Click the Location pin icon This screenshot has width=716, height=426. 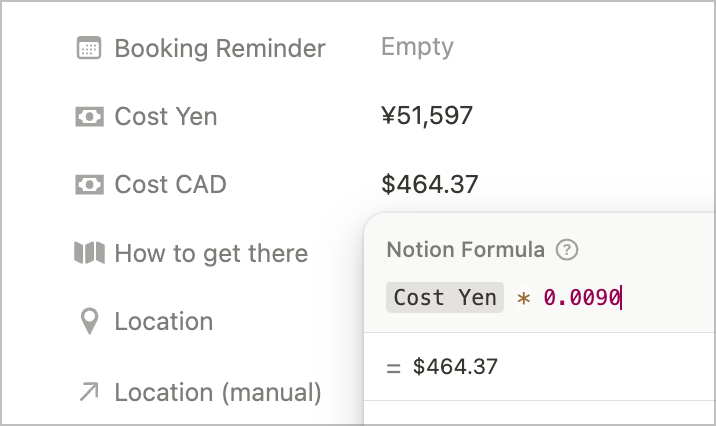click(89, 321)
